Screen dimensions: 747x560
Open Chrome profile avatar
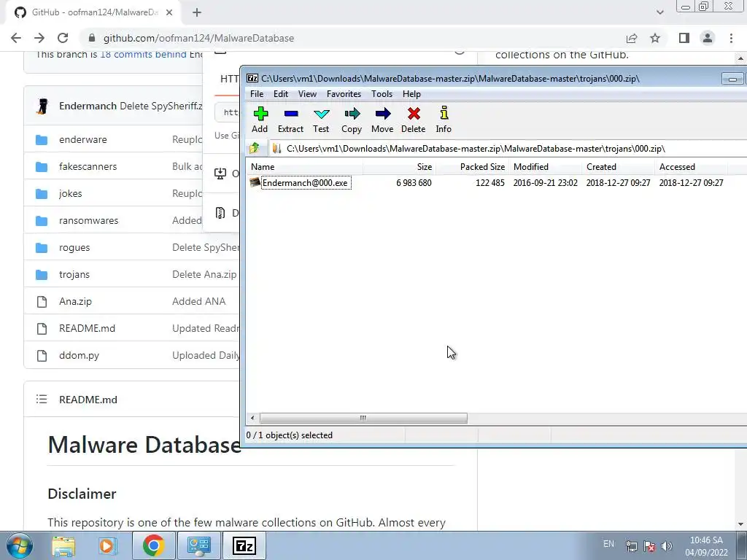coord(708,38)
